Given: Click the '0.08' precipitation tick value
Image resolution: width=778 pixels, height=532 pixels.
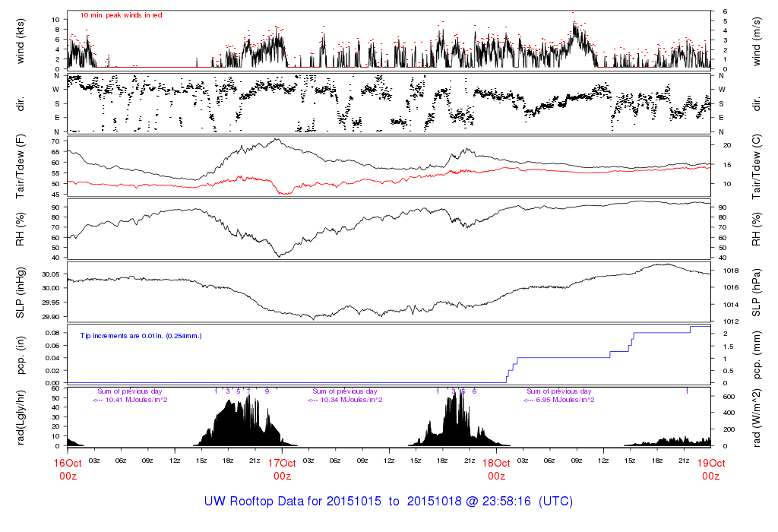Looking at the screenshot, I should coord(52,333).
